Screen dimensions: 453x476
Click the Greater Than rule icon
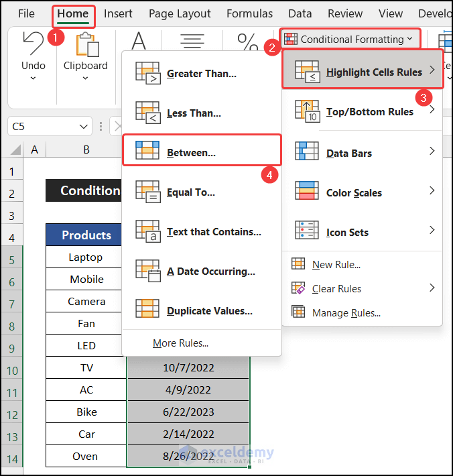pyautogui.click(x=148, y=73)
